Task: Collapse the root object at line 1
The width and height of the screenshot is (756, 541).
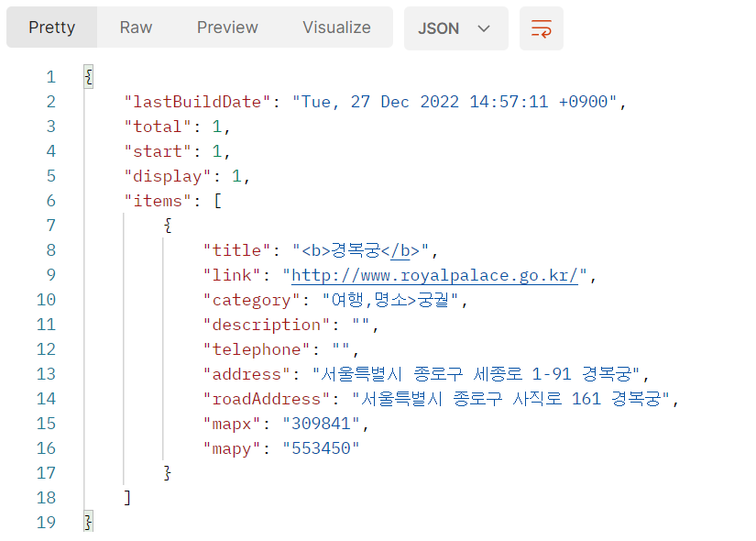Action: click(88, 77)
